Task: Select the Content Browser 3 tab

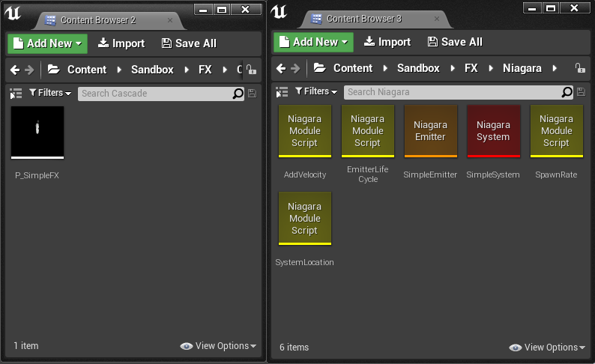Action: [363, 19]
